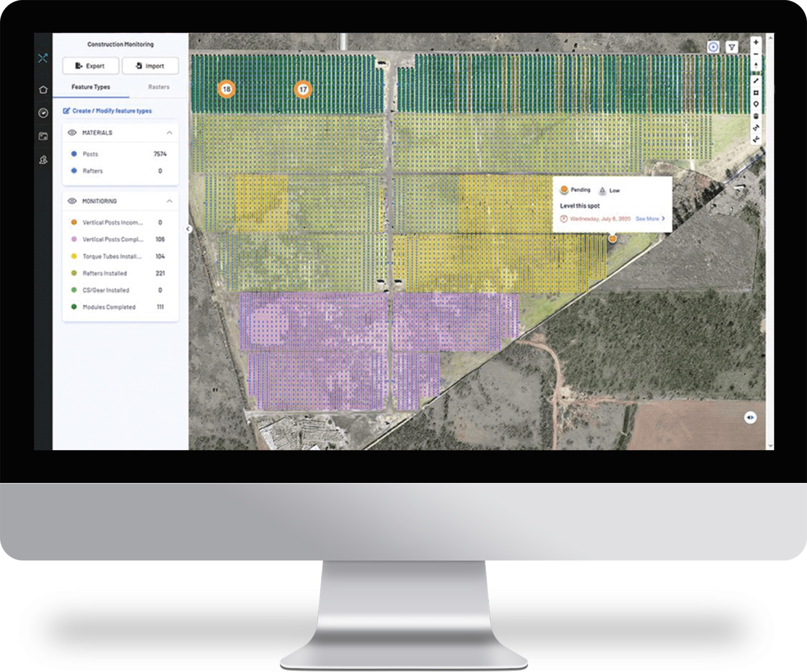
Task: Select the draw line tool
Action: [756, 81]
